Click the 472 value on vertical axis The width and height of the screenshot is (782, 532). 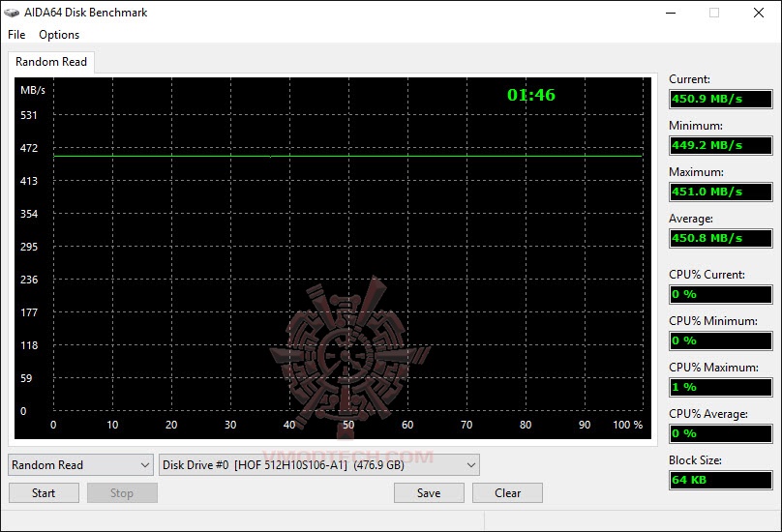click(x=29, y=148)
